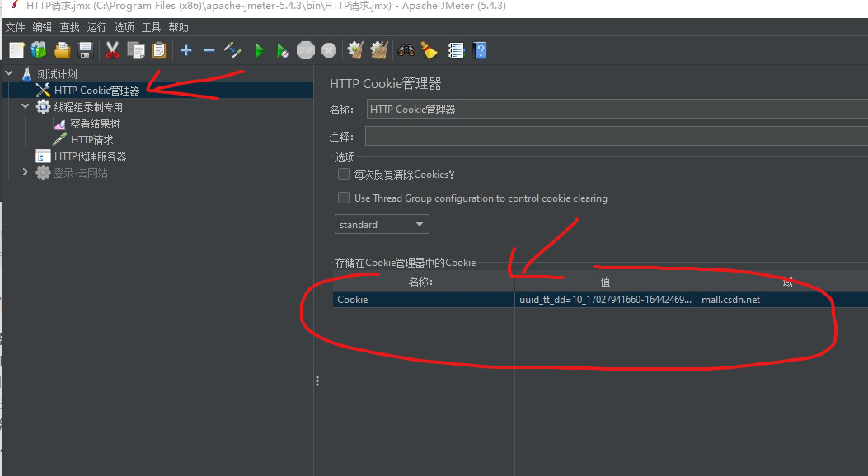
Task: Click the Start no pauses icon
Action: pyautogui.click(x=283, y=50)
